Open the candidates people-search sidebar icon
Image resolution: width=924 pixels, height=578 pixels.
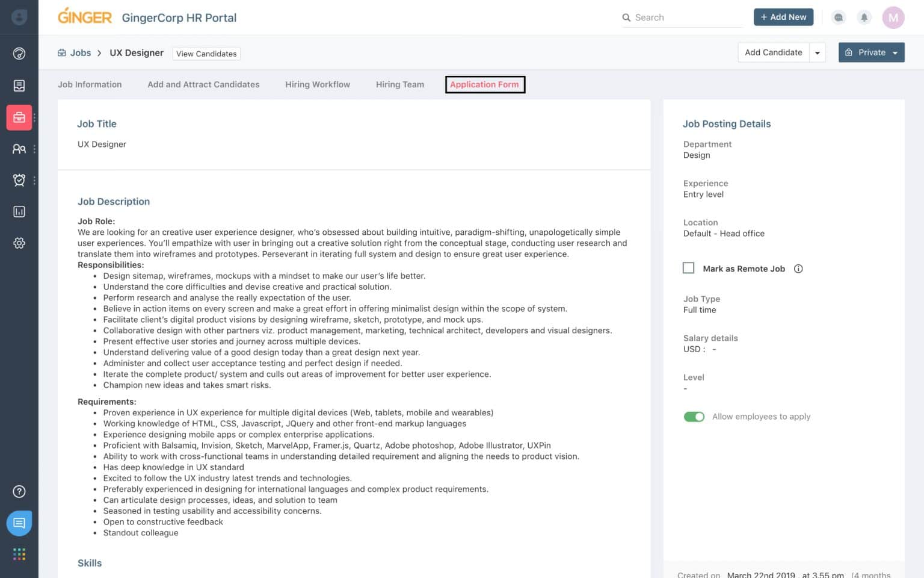point(19,149)
